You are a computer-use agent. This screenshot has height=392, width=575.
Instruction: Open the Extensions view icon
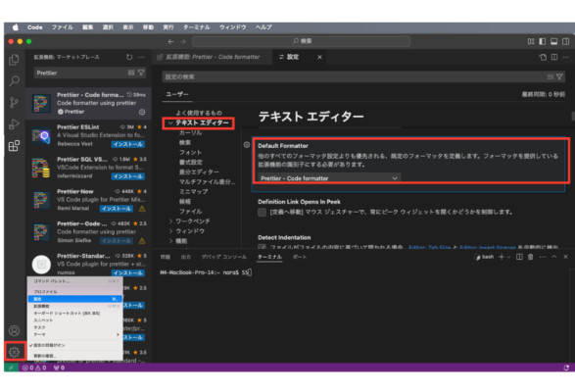pyautogui.click(x=14, y=146)
